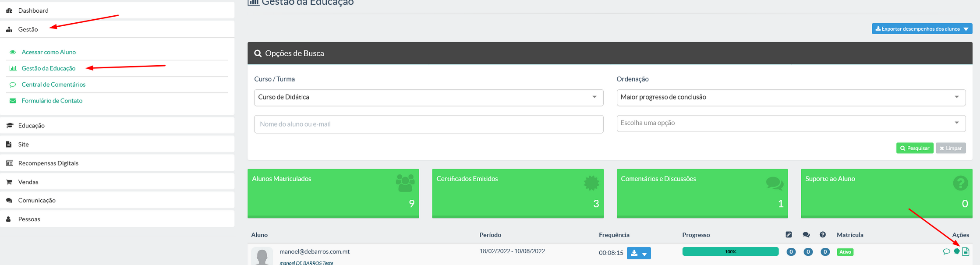This screenshot has height=265, width=980.
Task: Open the Escolha uma opção dropdown
Action: [791, 123]
